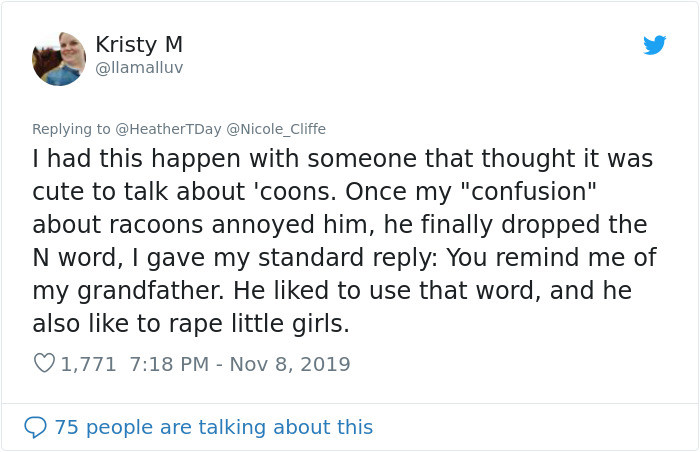Image resolution: width=700 pixels, height=452 pixels.
Task: Open Kristy M's profile picture
Action: [x=59, y=59]
